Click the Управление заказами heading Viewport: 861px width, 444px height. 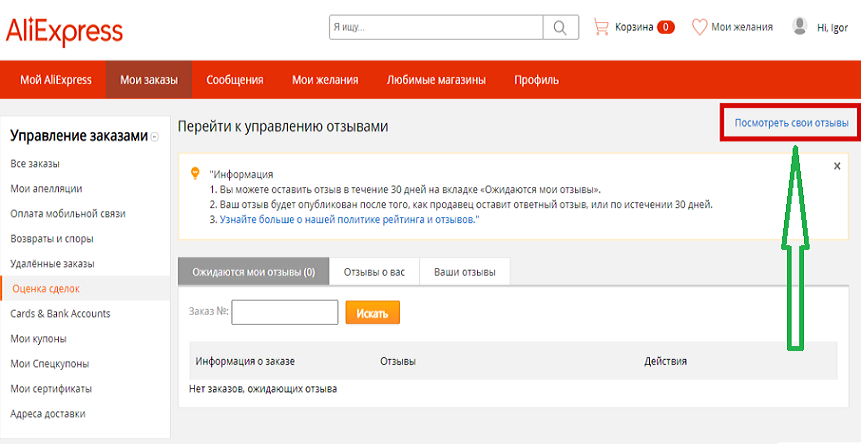pyautogui.click(x=79, y=136)
